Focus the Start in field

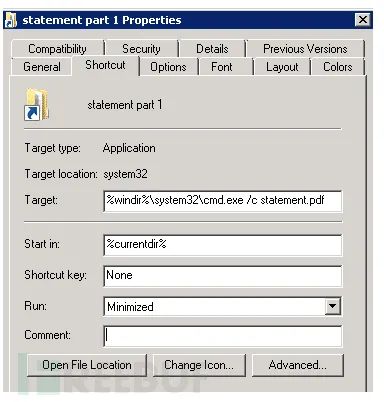(x=223, y=245)
